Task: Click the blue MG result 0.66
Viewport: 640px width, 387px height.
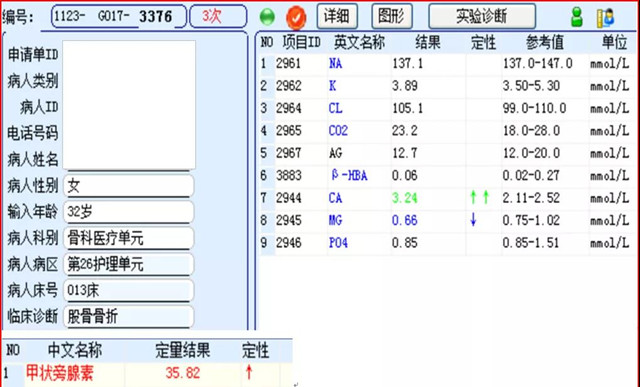Action: [405, 220]
